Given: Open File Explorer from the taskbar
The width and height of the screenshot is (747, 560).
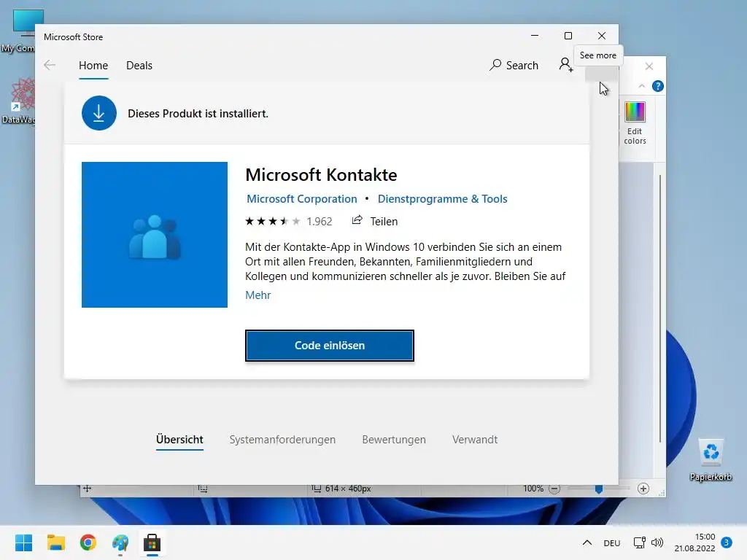Looking at the screenshot, I should click(55, 542).
